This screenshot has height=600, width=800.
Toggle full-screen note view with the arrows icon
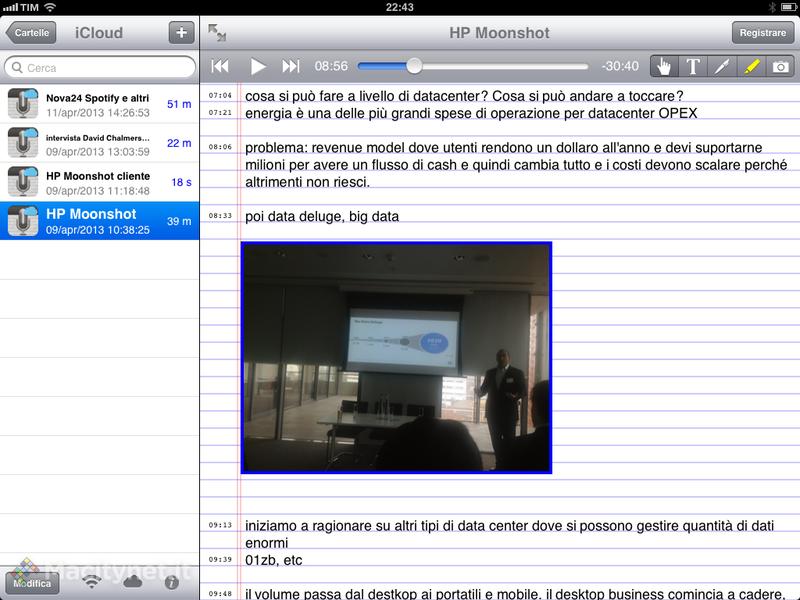[217, 33]
